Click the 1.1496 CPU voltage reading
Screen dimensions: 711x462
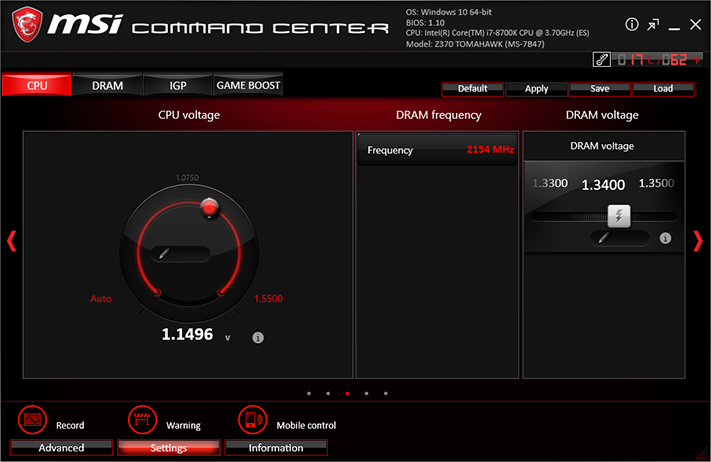pos(187,334)
